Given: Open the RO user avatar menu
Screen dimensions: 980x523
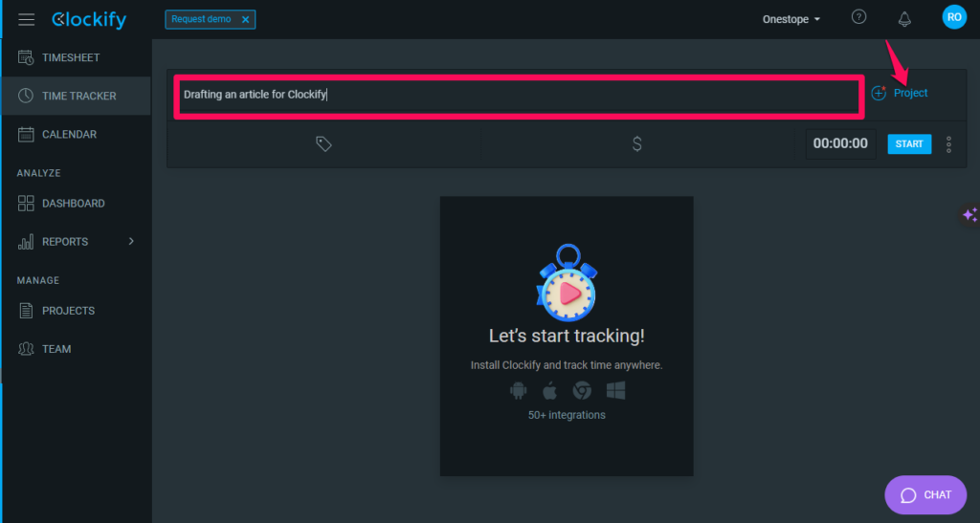Looking at the screenshot, I should [954, 17].
